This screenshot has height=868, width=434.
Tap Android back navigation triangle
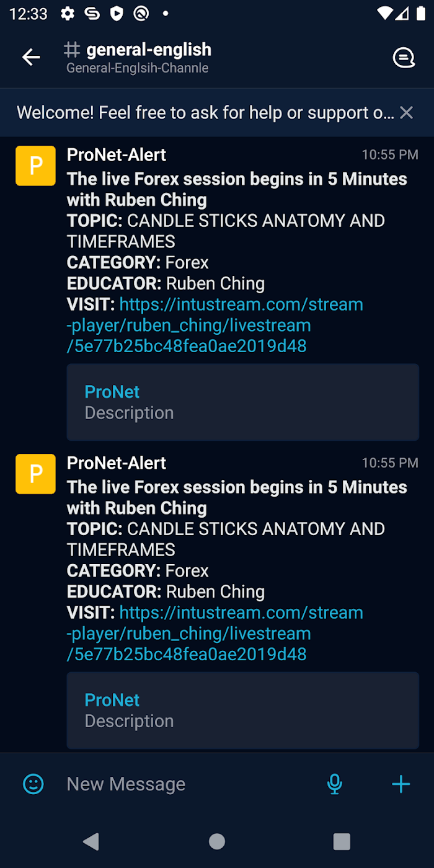91,841
